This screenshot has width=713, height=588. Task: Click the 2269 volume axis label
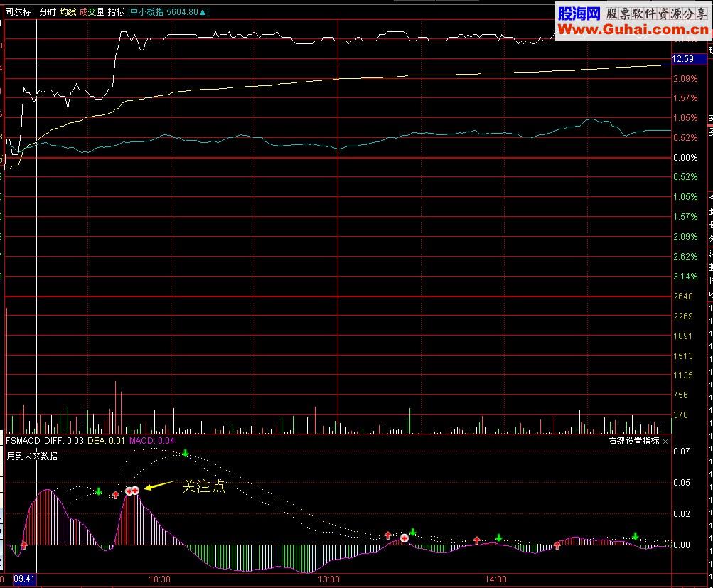pos(683,316)
